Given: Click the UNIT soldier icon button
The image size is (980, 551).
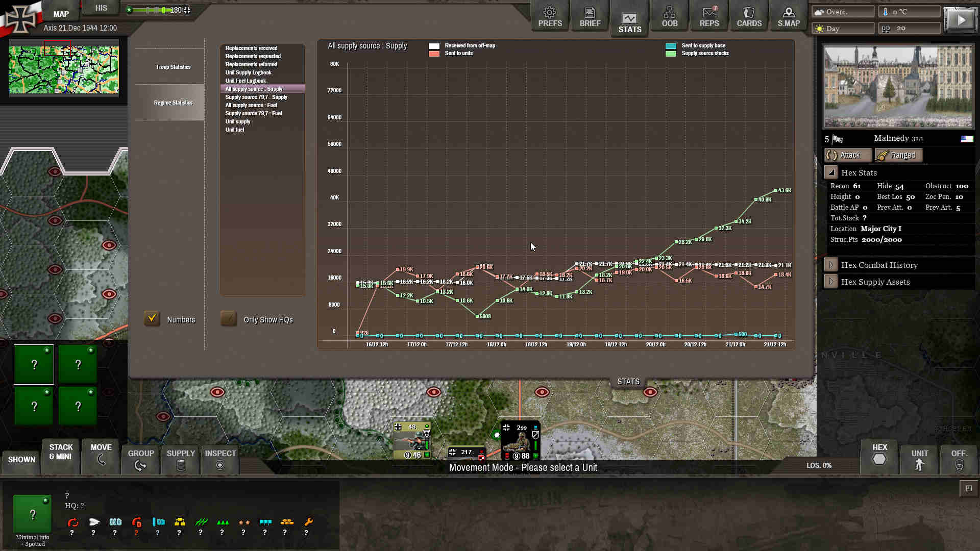Looking at the screenshot, I should [919, 459].
